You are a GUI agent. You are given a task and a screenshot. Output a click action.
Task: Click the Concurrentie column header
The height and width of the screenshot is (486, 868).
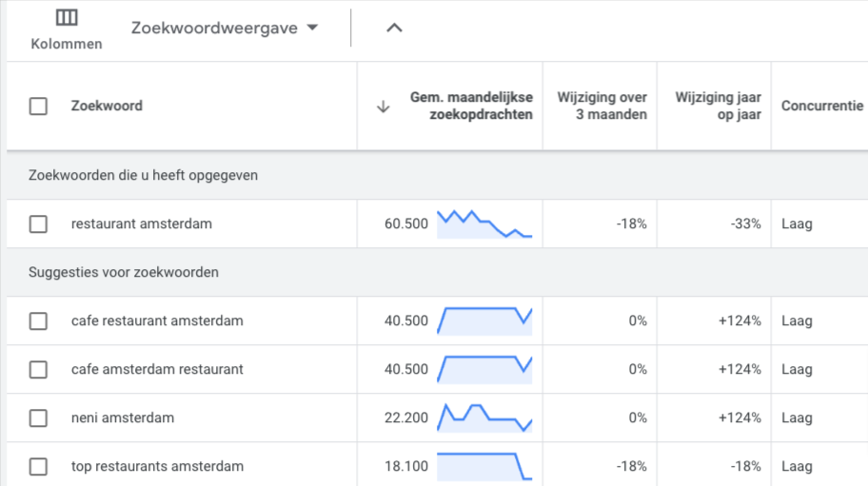click(x=821, y=107)
